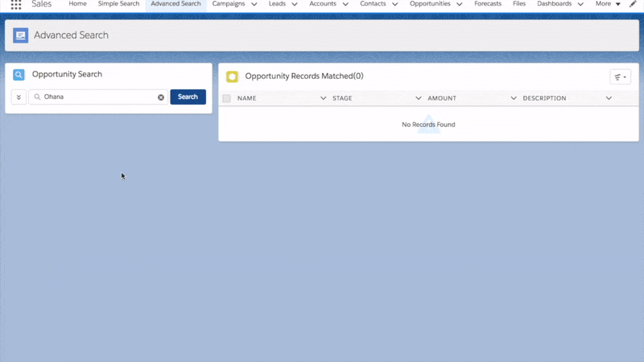The height and width of the screenshot is (362, 644).
Task: Clear the Ohana search text
Action: 161,97
